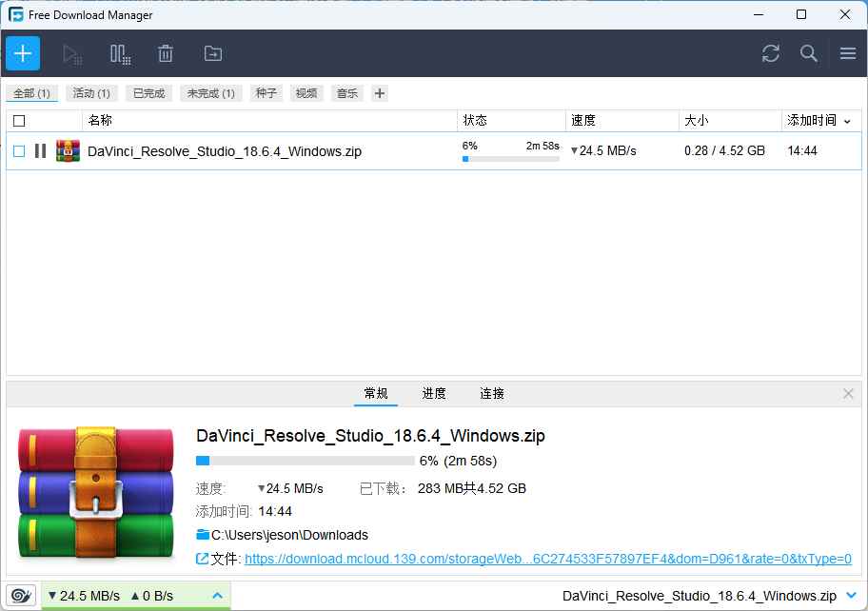
Task: Collapse the speed graph chevron in status bar
Action: pos(217,596)
